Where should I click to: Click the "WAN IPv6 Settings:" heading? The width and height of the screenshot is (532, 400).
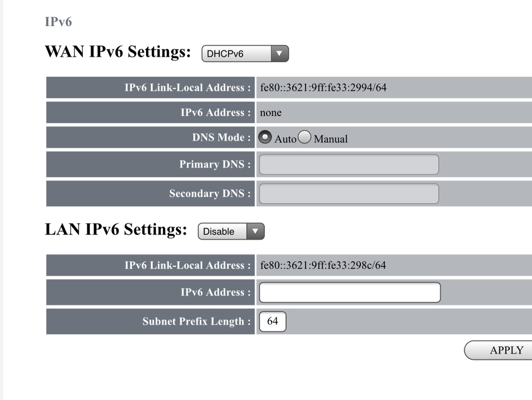118,52
